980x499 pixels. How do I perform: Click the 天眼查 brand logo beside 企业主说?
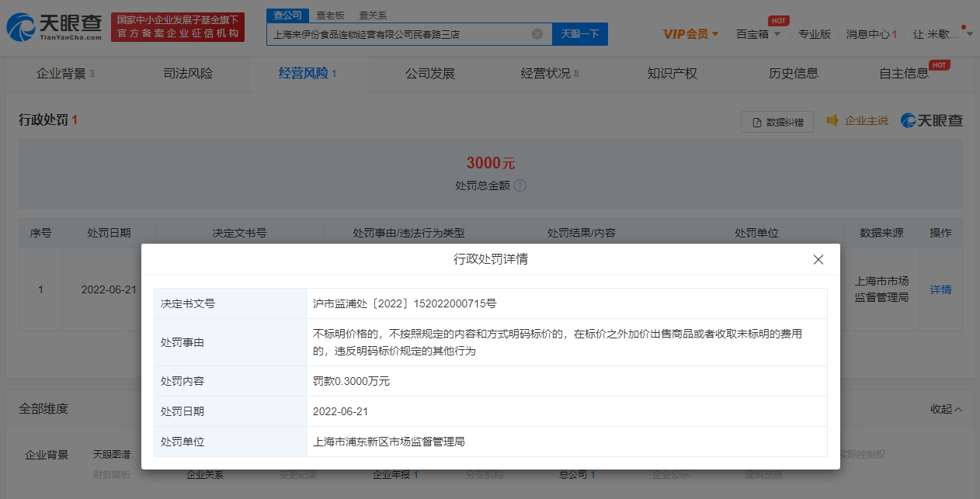[x=932, y=121]
